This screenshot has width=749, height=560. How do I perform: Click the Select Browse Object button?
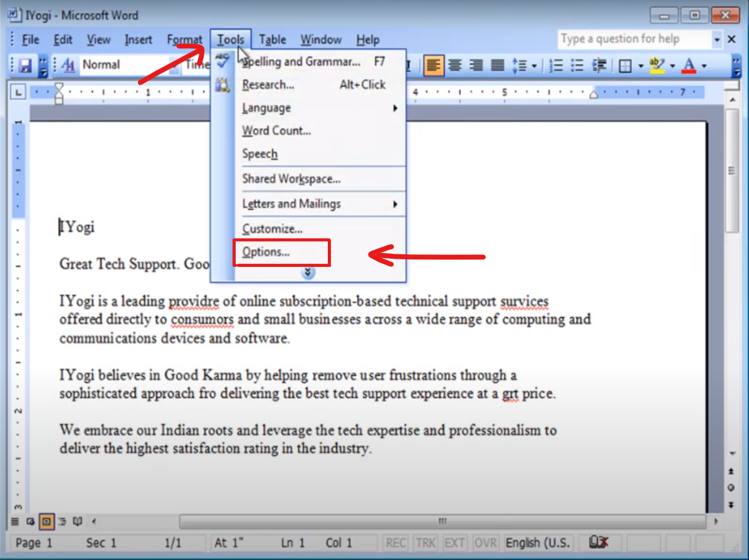[x=731, y=488]
